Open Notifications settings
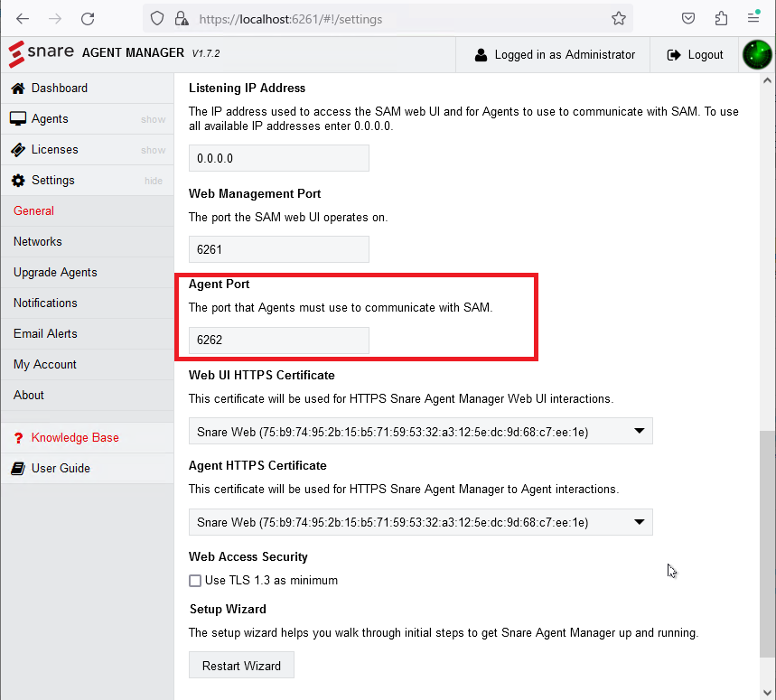The height and width of the screenshot is (700, 776). tap(87, 303)
